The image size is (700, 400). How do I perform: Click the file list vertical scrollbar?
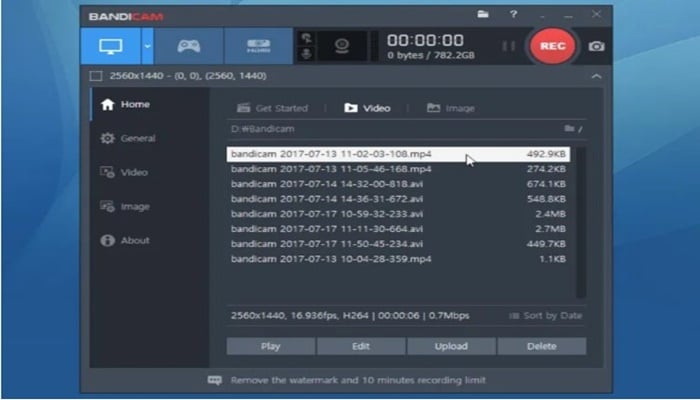tap(580, 222)
